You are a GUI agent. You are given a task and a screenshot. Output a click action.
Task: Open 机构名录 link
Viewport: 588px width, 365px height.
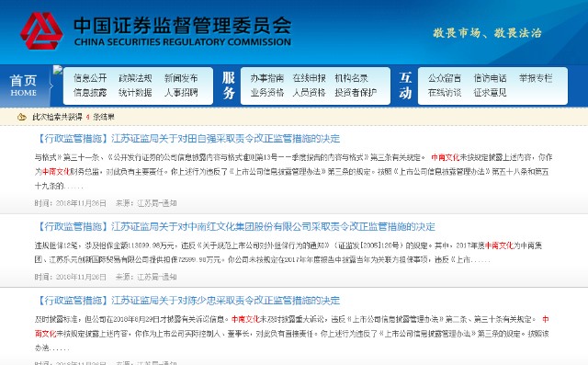coord(351,78)
